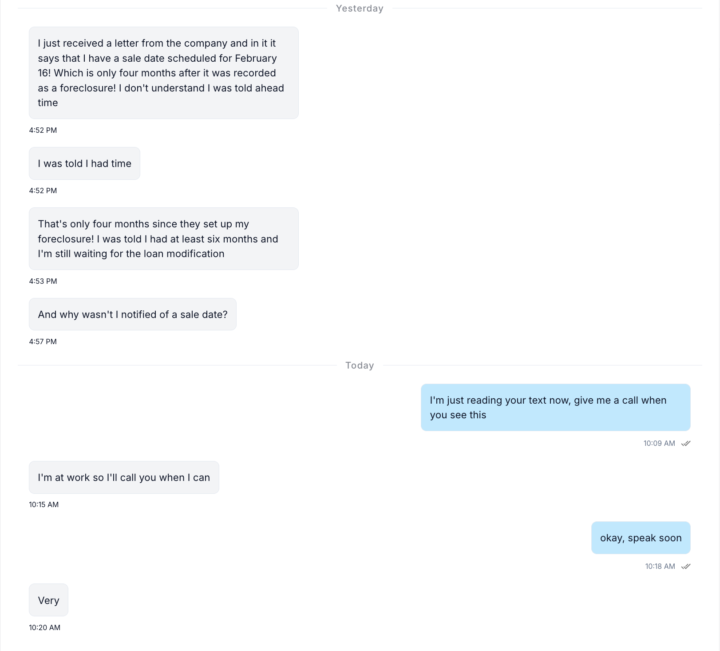Select the sent "give me a call" message
Image resolution: width=720 pixels, height=651 pixels.
[555, 407]
